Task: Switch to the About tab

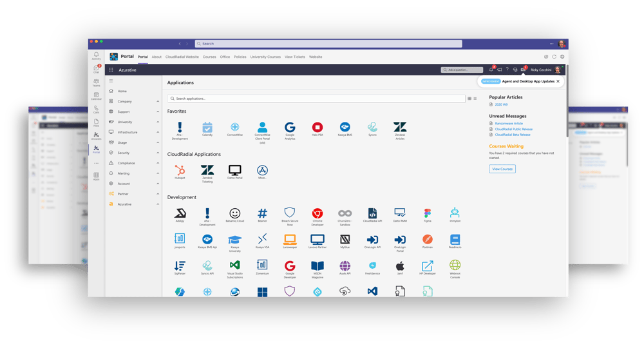Action: point(156,57)
